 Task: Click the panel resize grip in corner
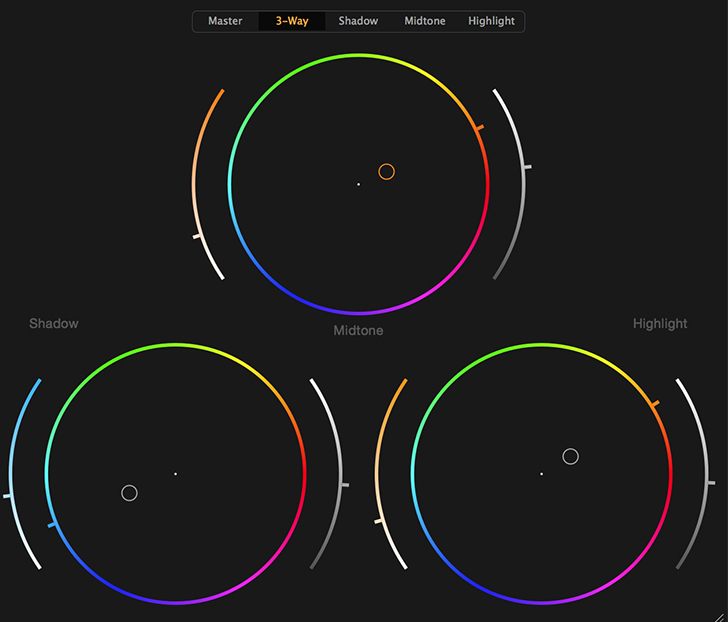pyautogui.click(x=721, y=616)
